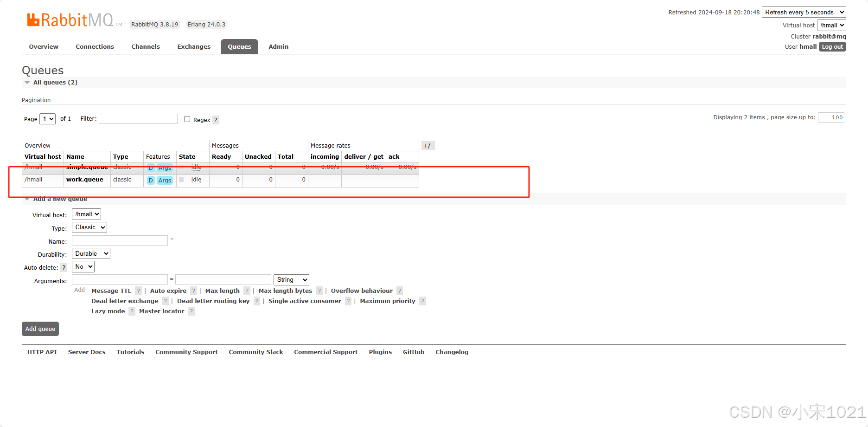The height and width of the screenshot is (427, 868).
Task: Click the +/- column visibility control
Action: (428, 145)
